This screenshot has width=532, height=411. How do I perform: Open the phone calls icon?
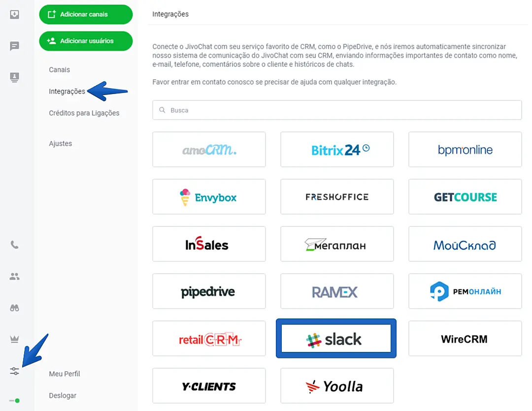point(15,245)
